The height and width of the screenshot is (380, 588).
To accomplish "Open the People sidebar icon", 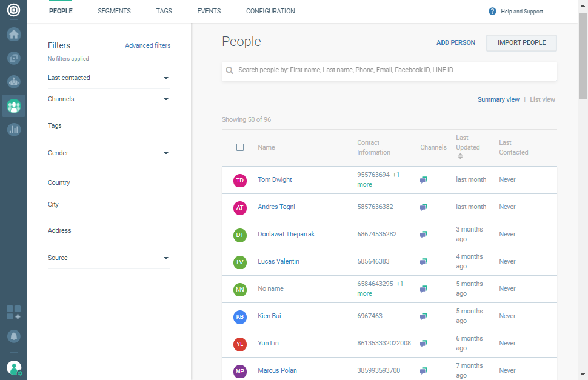I will (13, 106).
